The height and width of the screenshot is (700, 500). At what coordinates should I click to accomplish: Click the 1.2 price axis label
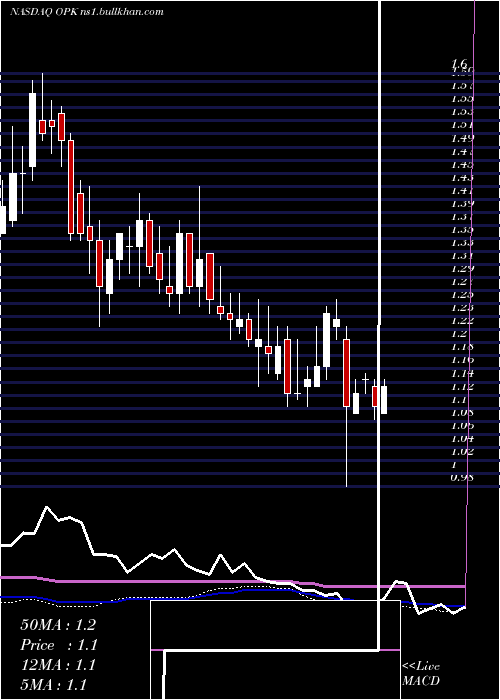click(459, 334)
